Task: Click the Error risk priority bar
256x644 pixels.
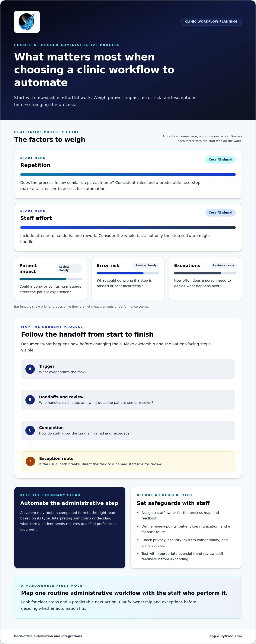Action: coord(128,273)
